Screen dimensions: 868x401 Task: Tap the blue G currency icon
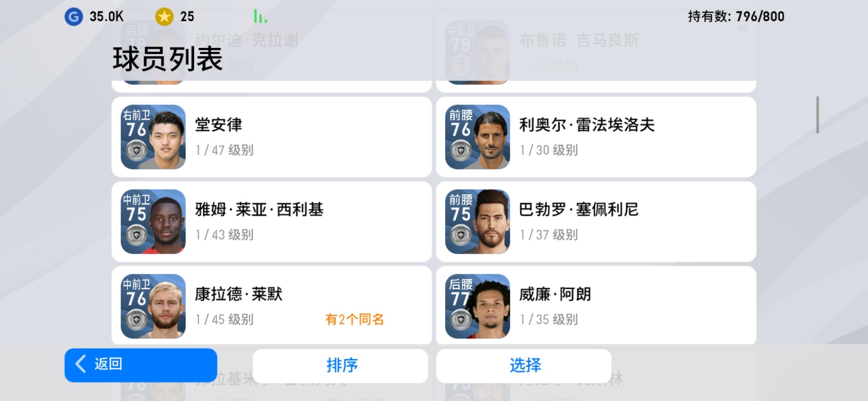[x=73, y=17]
